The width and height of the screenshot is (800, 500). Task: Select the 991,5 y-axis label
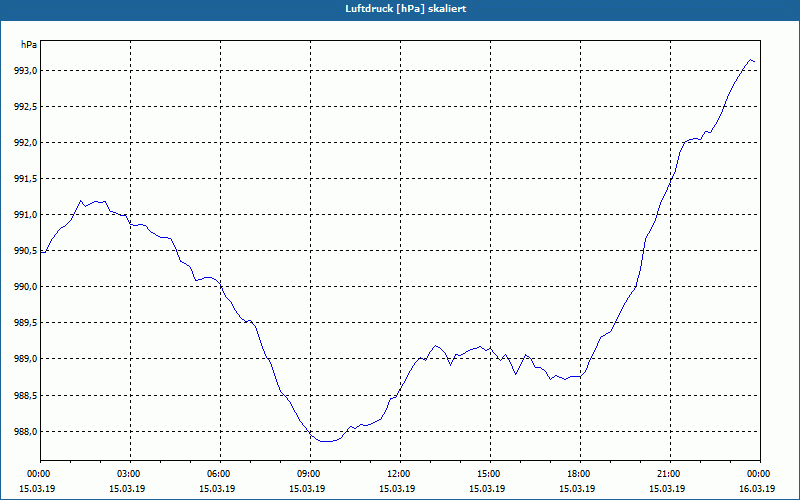26,179
